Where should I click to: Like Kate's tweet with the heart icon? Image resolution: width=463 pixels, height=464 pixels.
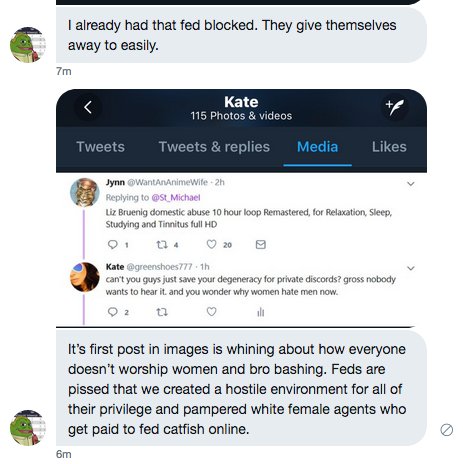(211, 312)
